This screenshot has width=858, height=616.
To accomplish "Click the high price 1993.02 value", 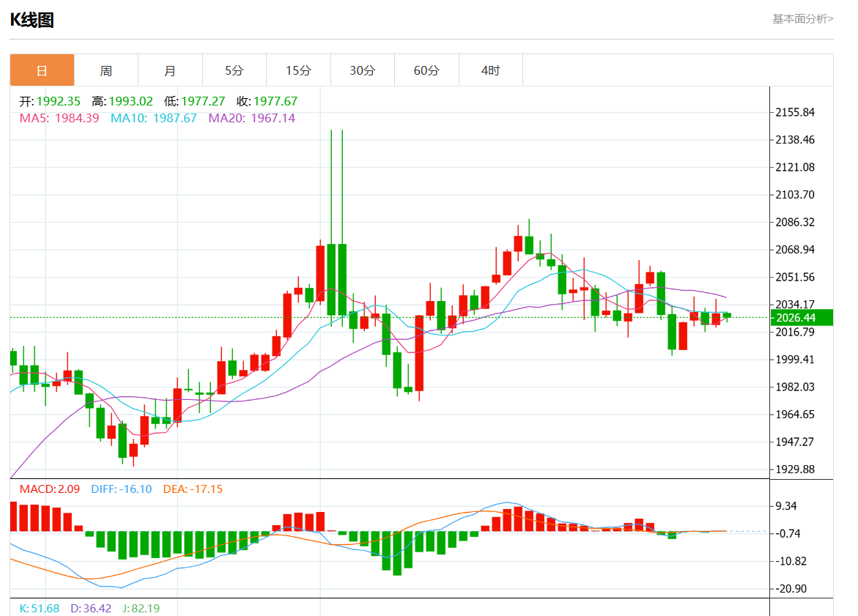I will (130, 101).
